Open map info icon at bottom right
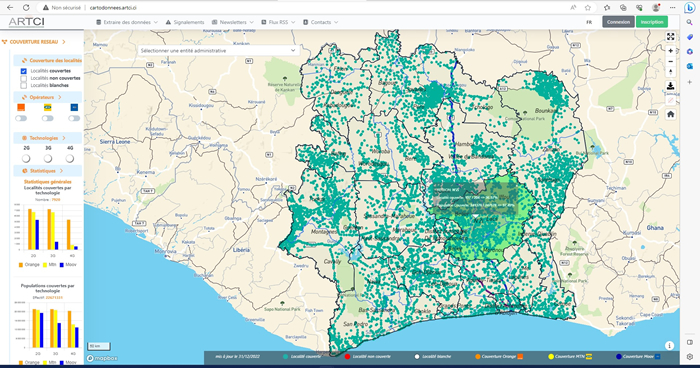This screenshot has width=700, height=368. click(669, 345)
